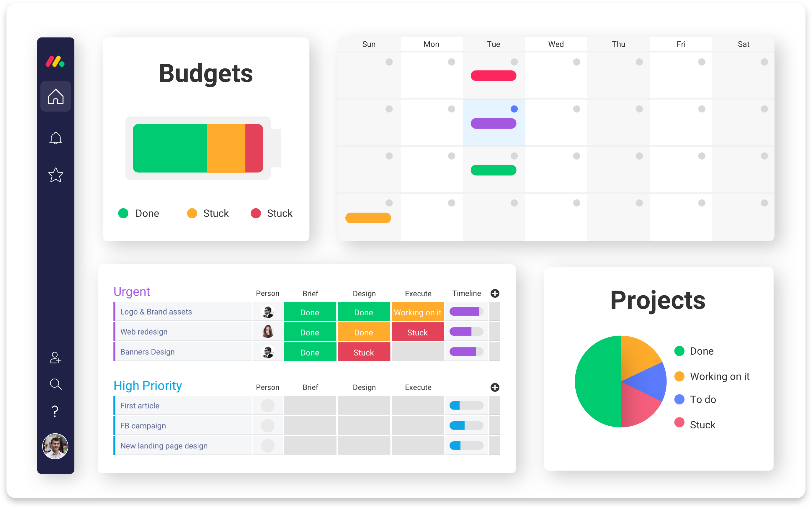Click the High Priority add column button
The image size is (812, 508).
coord(494,387)
